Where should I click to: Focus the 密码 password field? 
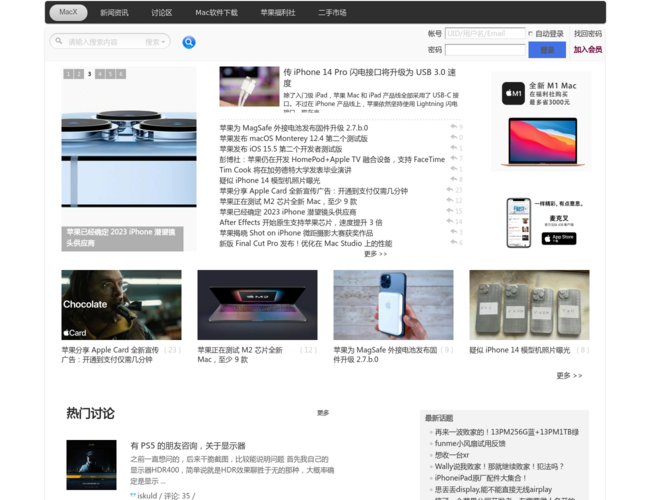coord(485,50)
